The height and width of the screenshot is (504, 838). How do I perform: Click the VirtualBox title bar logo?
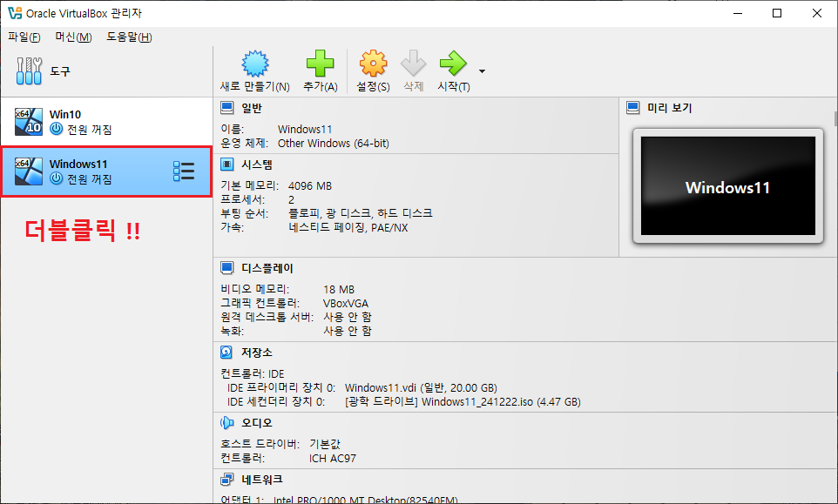(x=15, y=13)
